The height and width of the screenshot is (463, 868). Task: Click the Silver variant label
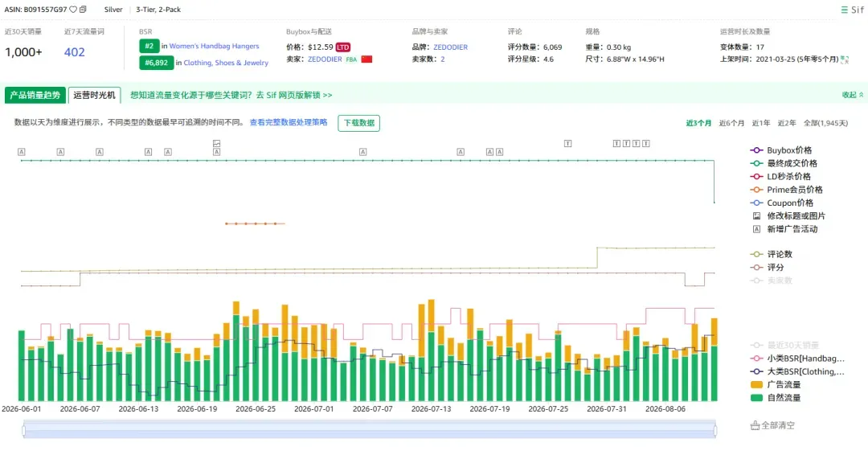click(113, 10)
